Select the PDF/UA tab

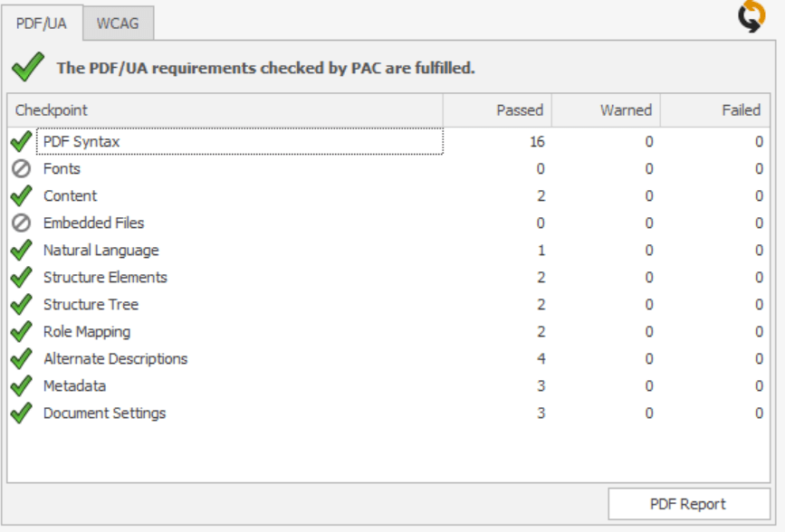(x=42, y=24)
